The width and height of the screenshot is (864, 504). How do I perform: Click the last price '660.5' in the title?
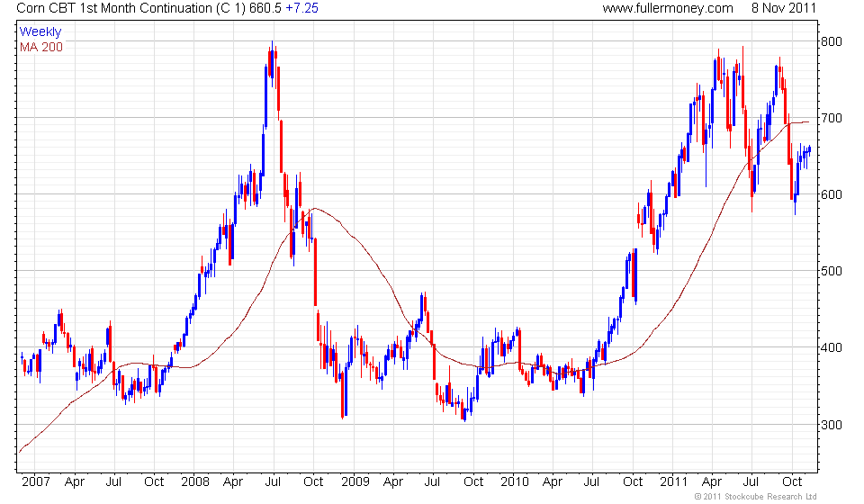pos(265,8)
